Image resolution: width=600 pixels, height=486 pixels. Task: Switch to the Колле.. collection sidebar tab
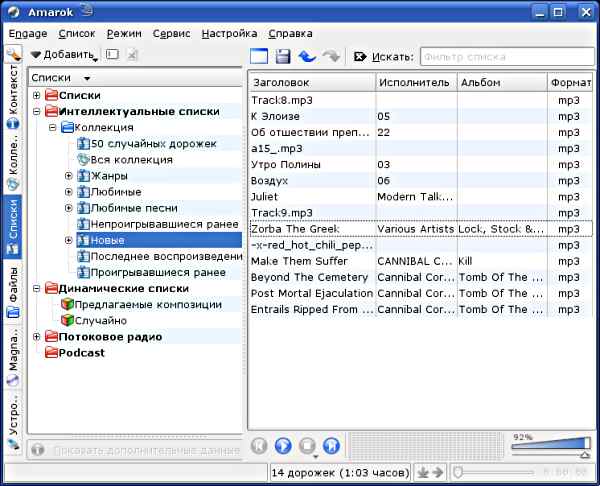click(x=13, y=163)
